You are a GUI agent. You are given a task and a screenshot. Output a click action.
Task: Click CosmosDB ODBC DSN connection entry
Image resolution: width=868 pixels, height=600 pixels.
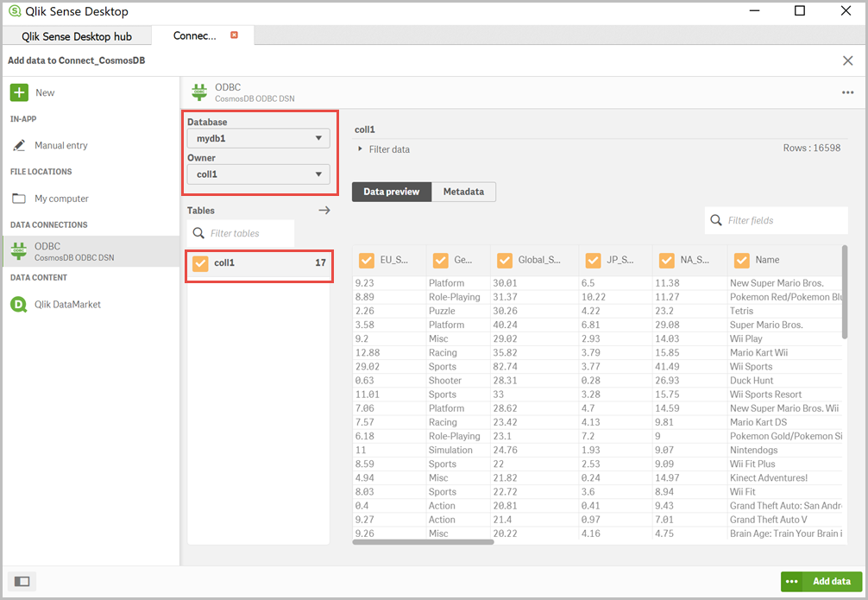91,251
